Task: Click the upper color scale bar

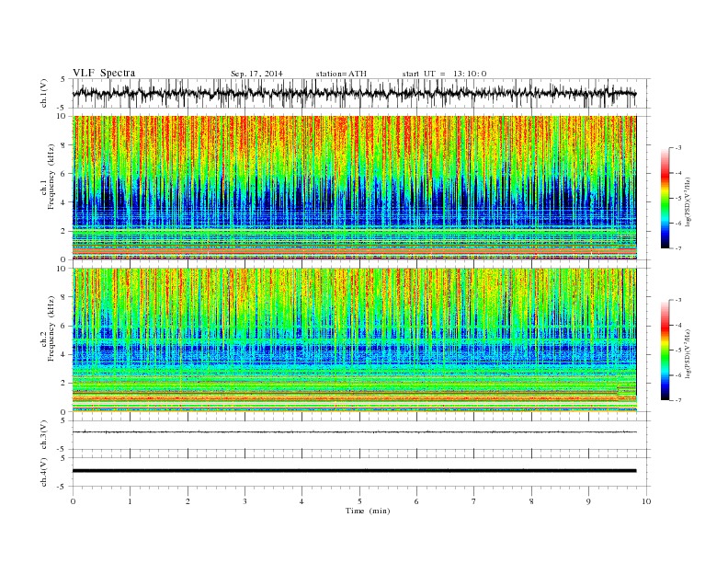Action: 665,199
